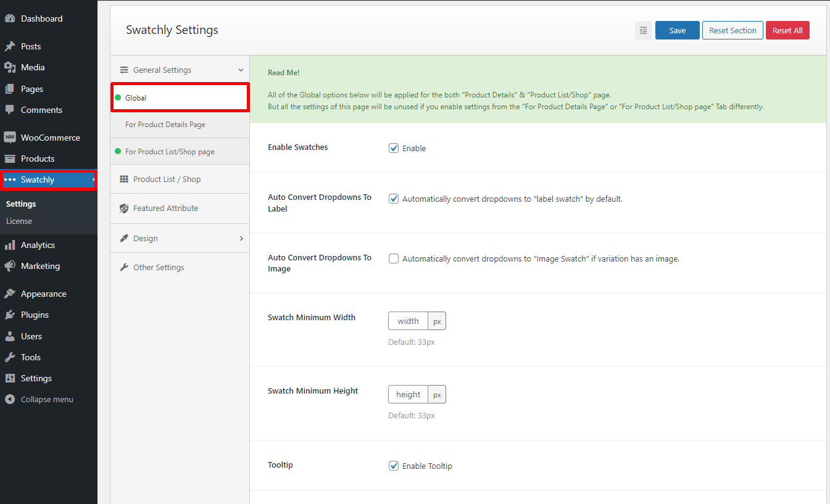Collapse the General Settings section chevron
Screen dimensions: 830x504
pos(241,70)
